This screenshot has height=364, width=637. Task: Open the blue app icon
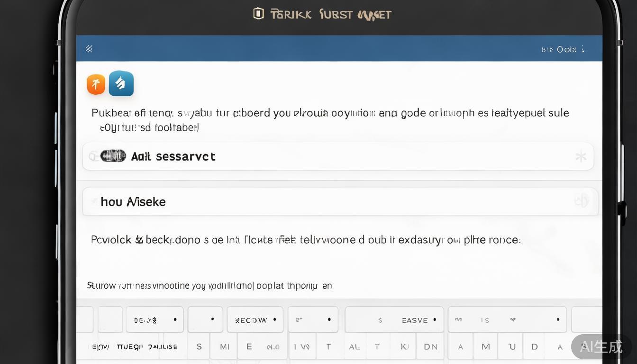(121, 83)
